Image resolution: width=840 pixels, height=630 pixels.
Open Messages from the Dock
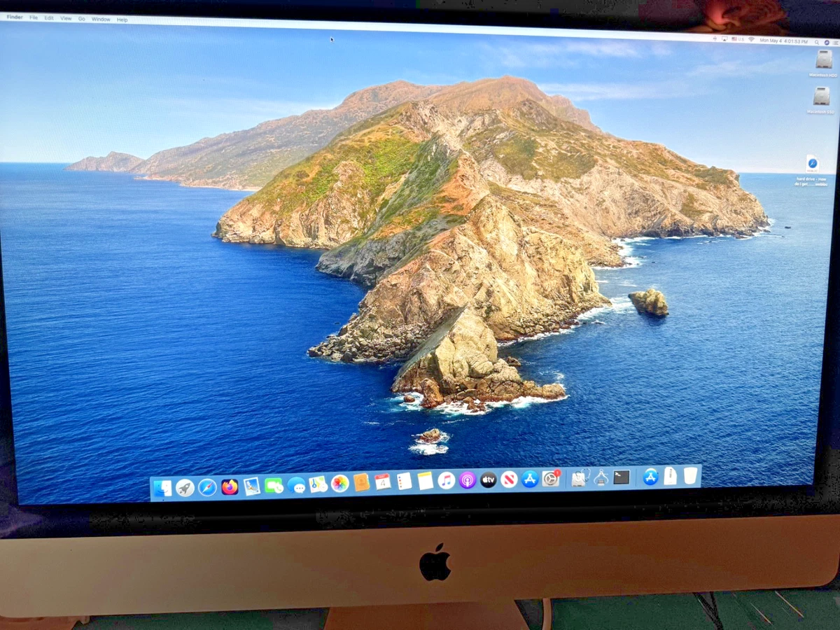[x=296, y=484]
